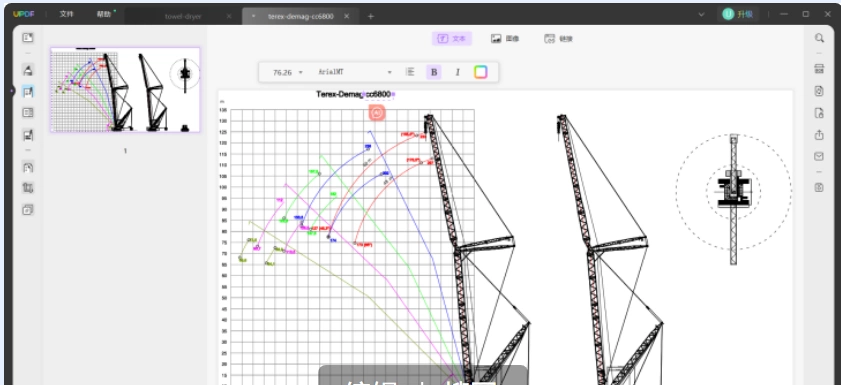Open the Organize Pages tool in sidebar
Viewport: 841px width, 385px height.
(28, 113)
